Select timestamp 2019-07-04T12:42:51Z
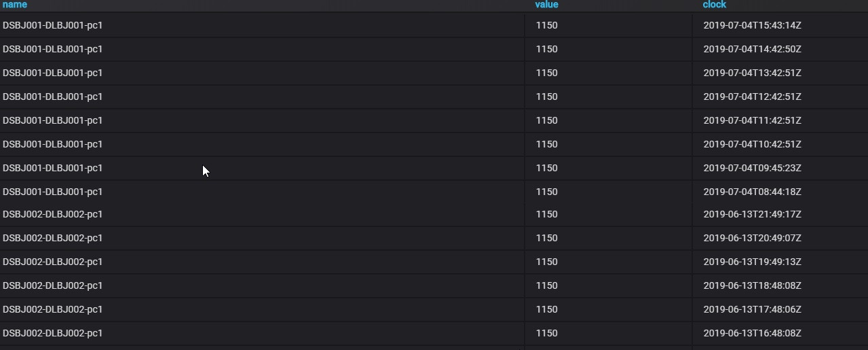 pyautogui.click(x=752, y=97)
